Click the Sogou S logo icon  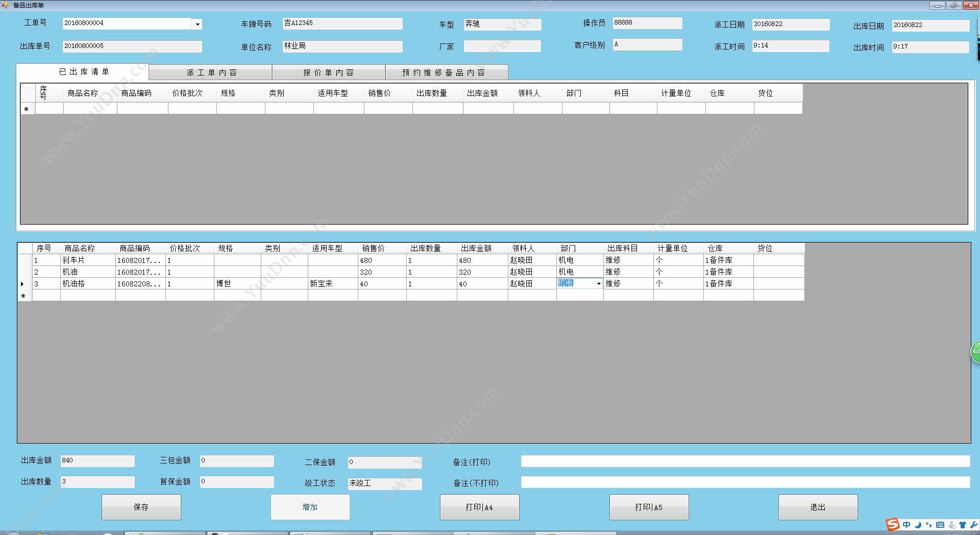pyautogui.click(x=893, y=524)
